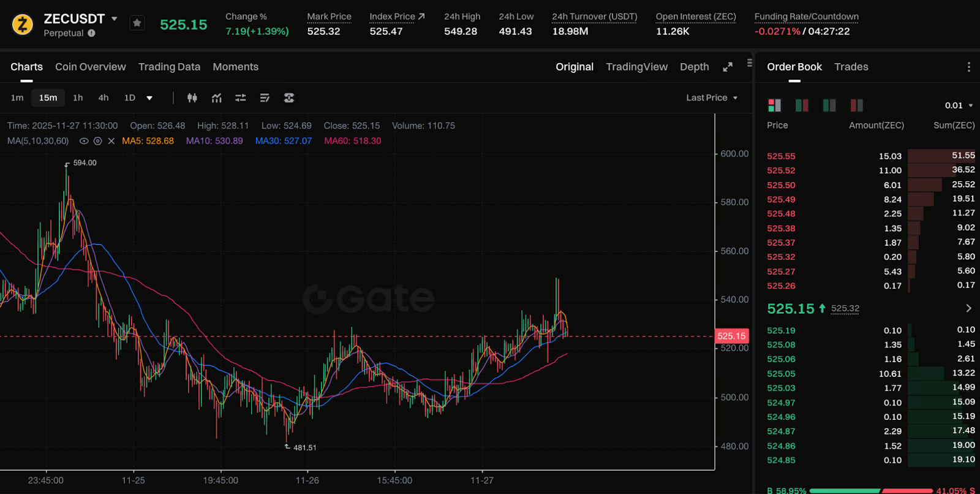Open MA indicator settings icon
Image resolution: width=980 pixels, height=494 pixels.
(97, 141)
